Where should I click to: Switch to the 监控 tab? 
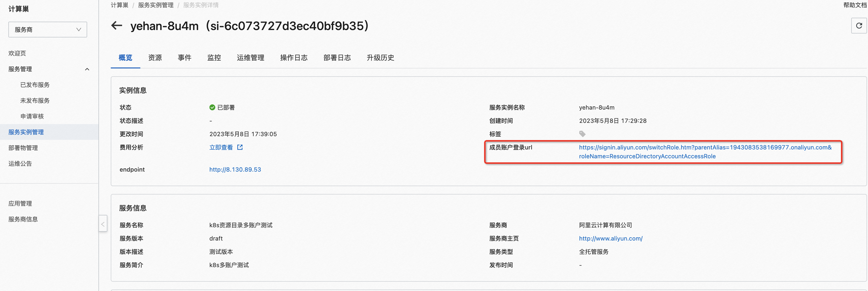pos(214,58)
